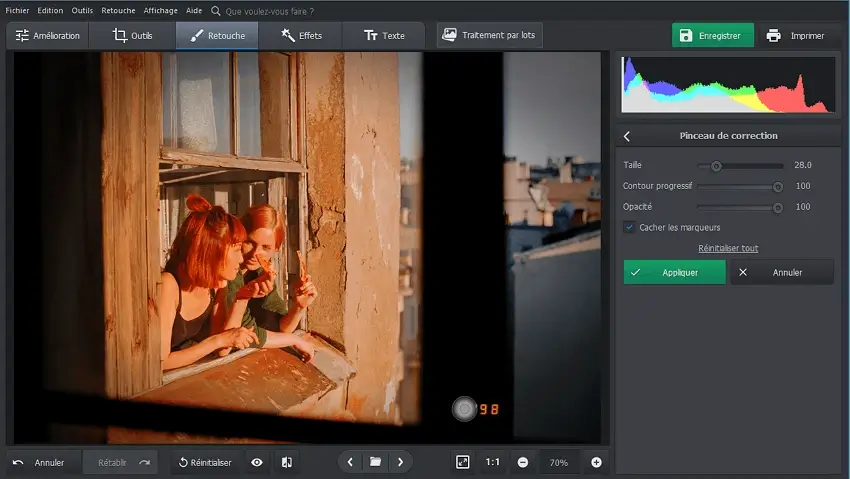Click the green Appliquer button
This screenshot has width=850, height=479.
pos(674,272)
